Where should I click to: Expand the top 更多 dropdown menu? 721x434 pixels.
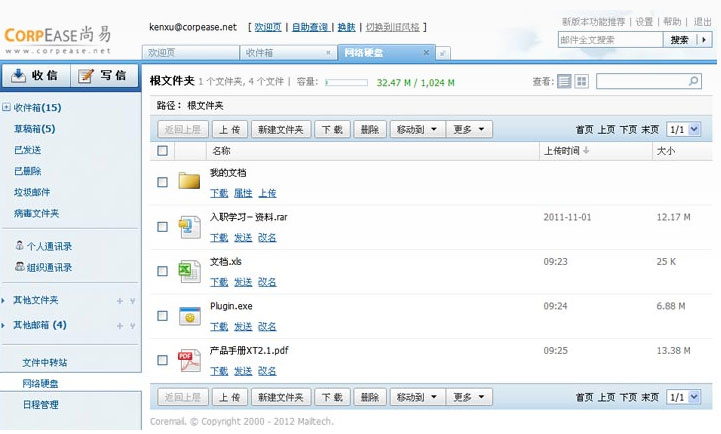click(470, 129)
